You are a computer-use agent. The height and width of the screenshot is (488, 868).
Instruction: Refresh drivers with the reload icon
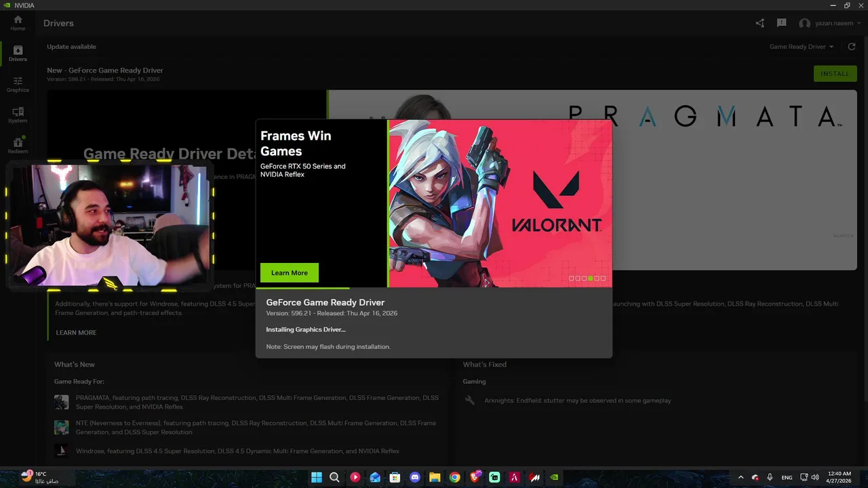(852, 47)
